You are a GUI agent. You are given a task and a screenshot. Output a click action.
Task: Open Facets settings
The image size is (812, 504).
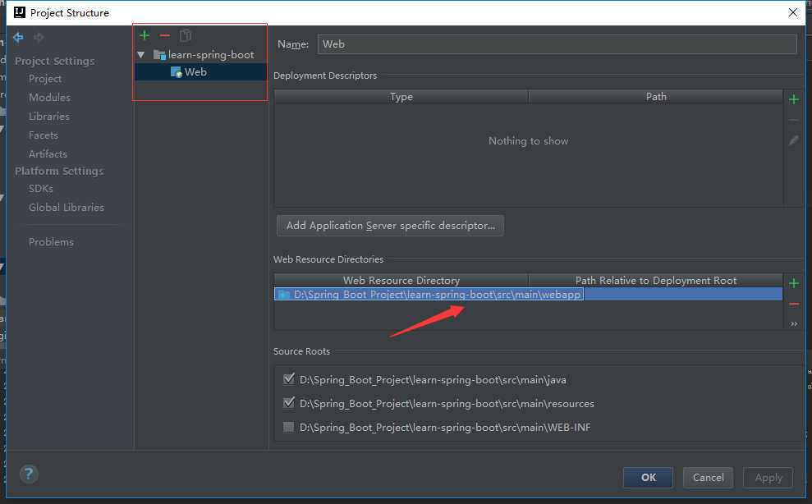[x=44, y=135]
